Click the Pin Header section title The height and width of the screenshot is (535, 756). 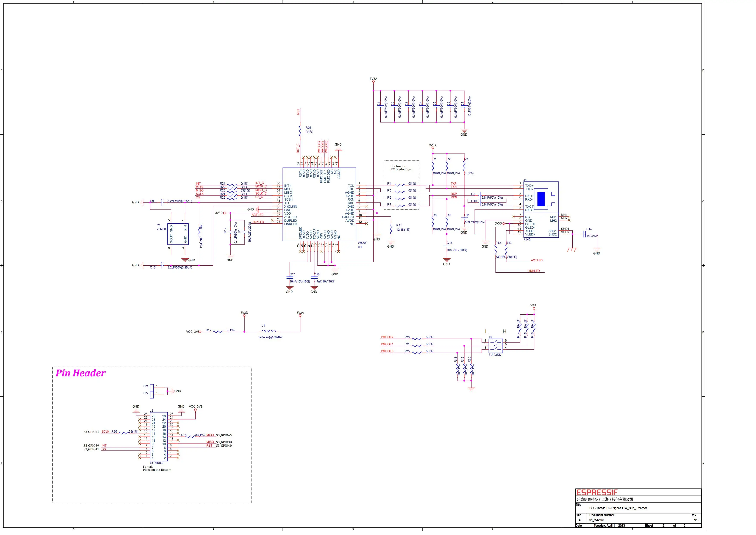pyautogui.click(x=80, y=373)
